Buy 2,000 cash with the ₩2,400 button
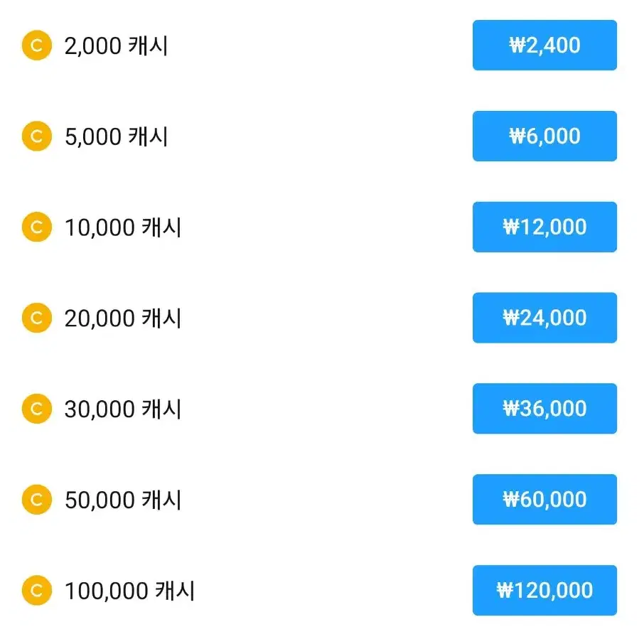 coord(544,45)
